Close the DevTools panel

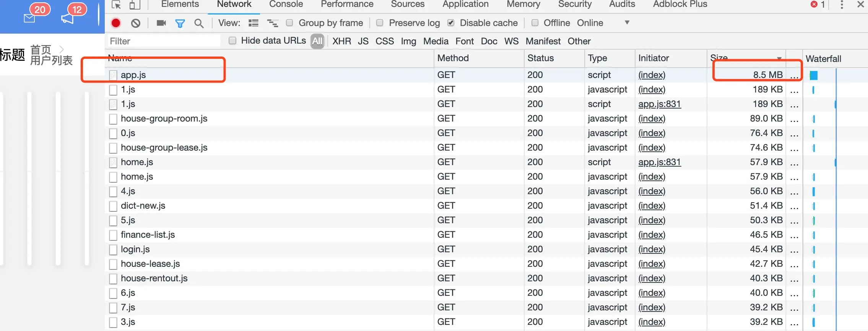(x=860, y=4)
